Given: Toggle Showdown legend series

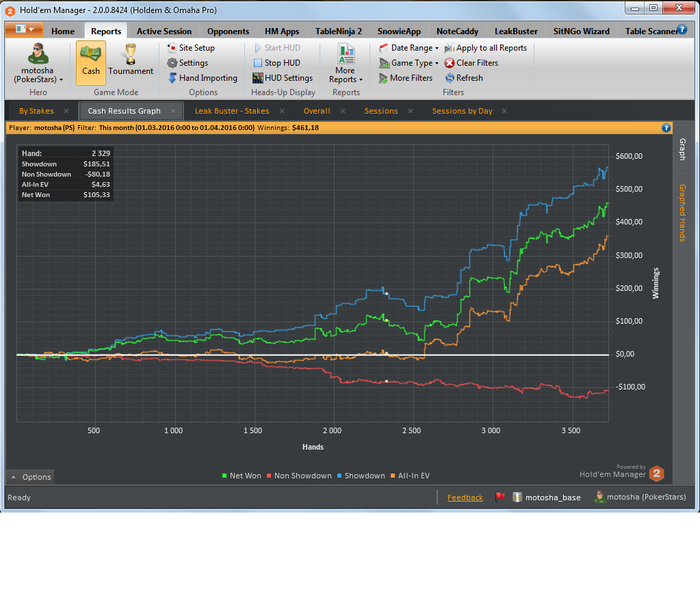Looking at the screenshot, I should (361, 476).
